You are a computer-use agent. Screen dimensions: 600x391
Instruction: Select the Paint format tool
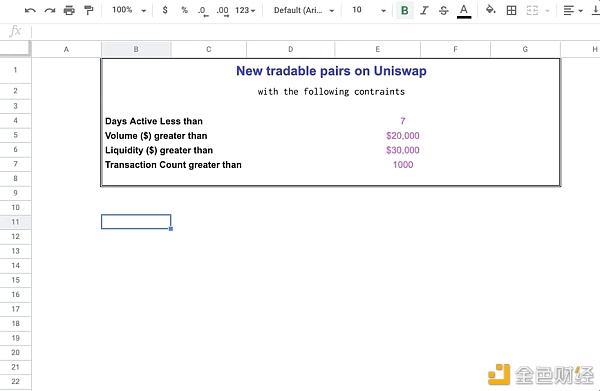pyautogui.click(x=89, y=10)
